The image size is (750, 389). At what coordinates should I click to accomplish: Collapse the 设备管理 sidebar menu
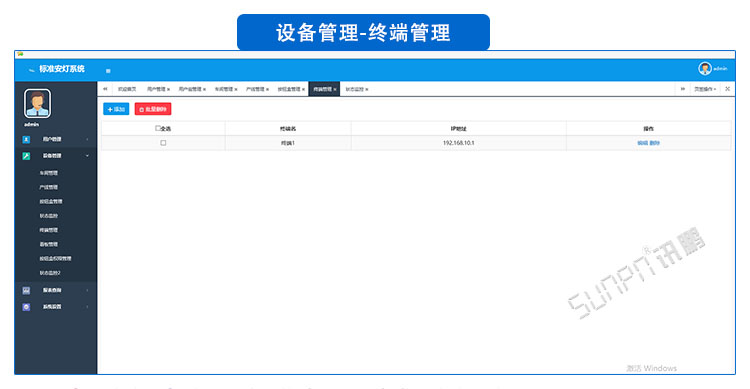(x=56, y=156)
